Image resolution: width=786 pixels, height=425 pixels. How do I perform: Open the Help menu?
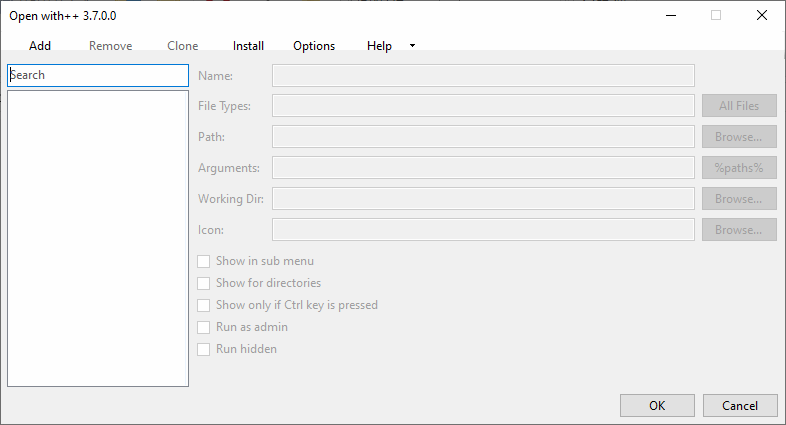(x=379, y=46)
